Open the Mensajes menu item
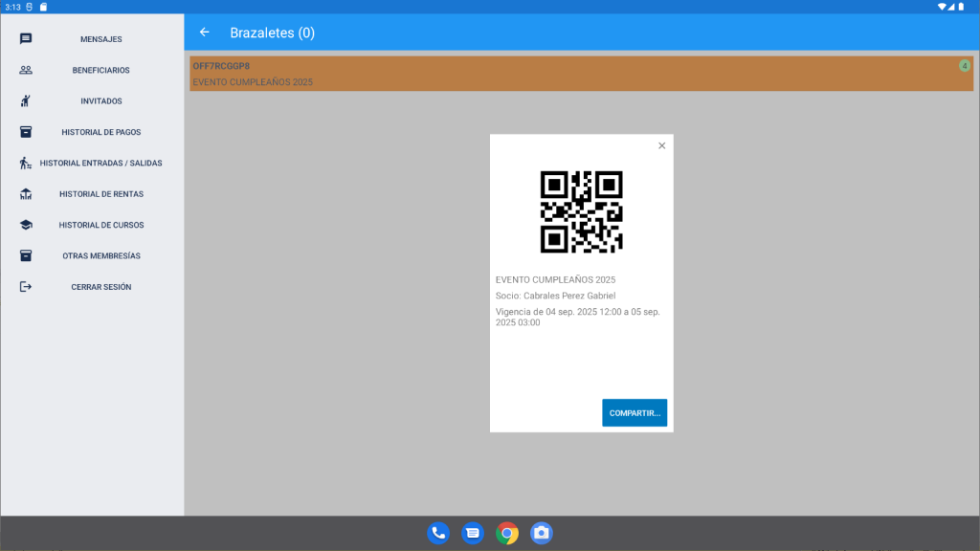Screen dimensions: 980x551 click(100, 39)
